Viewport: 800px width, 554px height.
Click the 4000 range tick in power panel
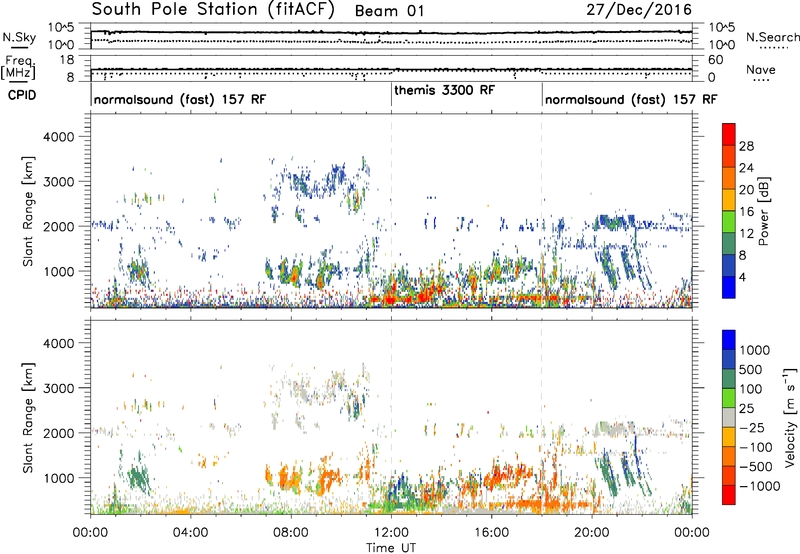[58, 137]
